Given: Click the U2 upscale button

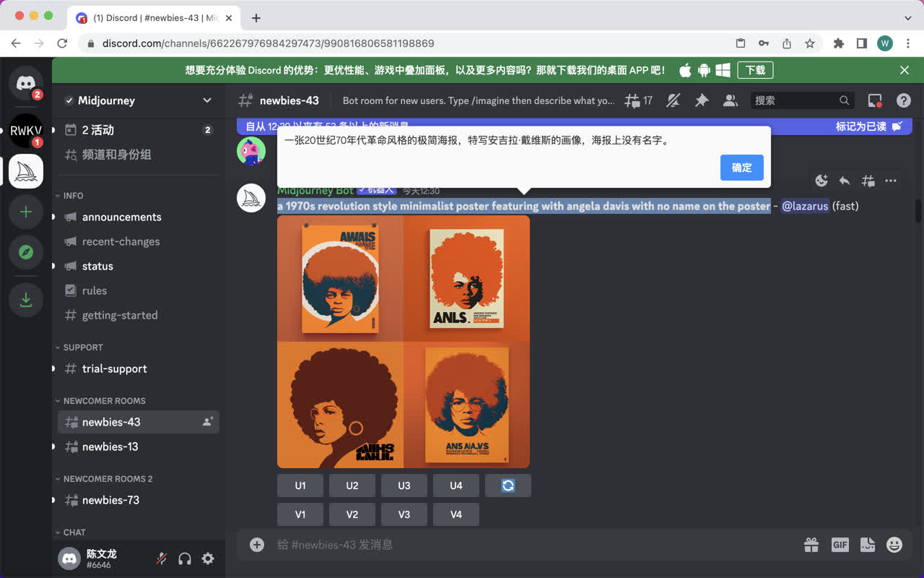Looking at the screenshot, I should pyautogui.click(x=352, y=486).
